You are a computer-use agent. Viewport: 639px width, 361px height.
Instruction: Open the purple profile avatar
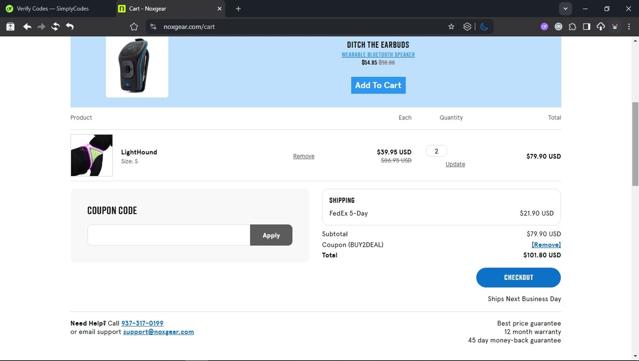544,26
